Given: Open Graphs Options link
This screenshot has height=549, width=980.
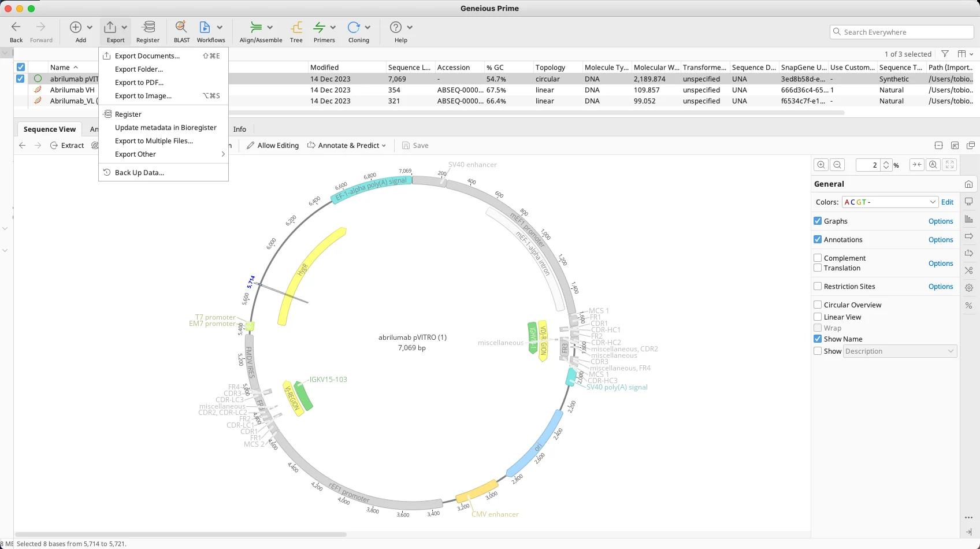Looking at the screenshot, I should 941,221.
